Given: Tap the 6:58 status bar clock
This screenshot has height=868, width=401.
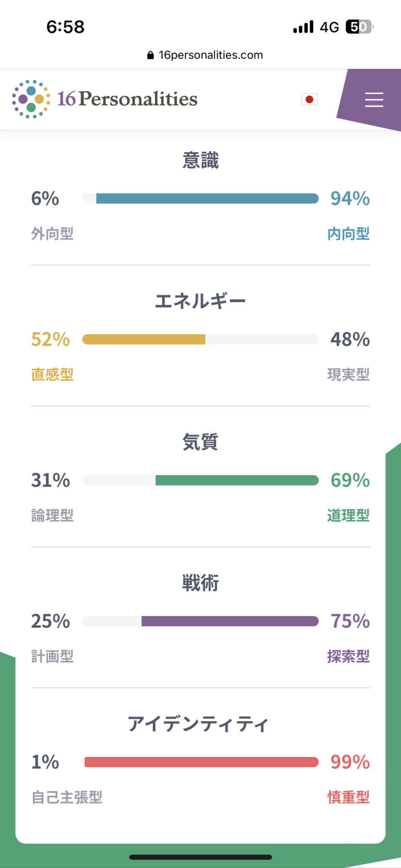Looking at the screenshot, I should [66, 27].
